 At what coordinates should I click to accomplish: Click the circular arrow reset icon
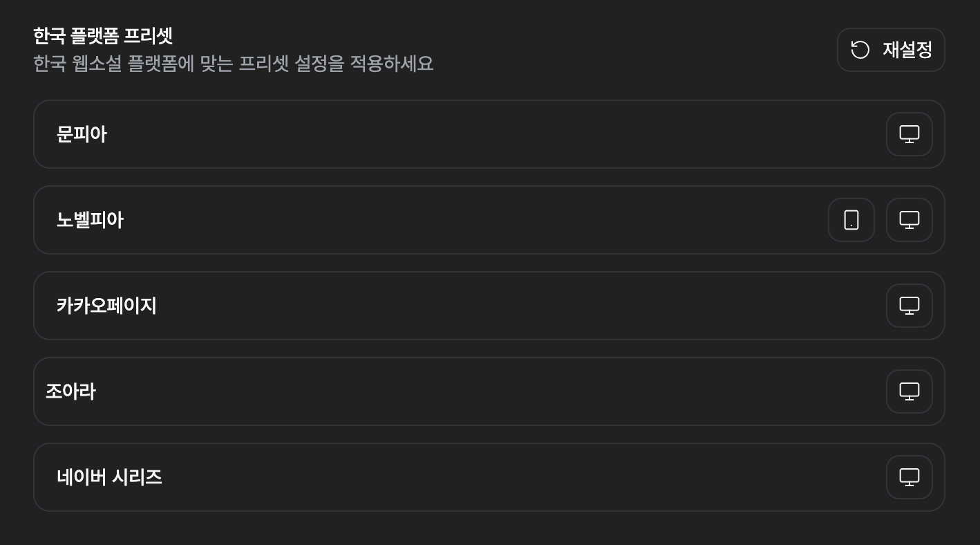[x=860, y=50]
